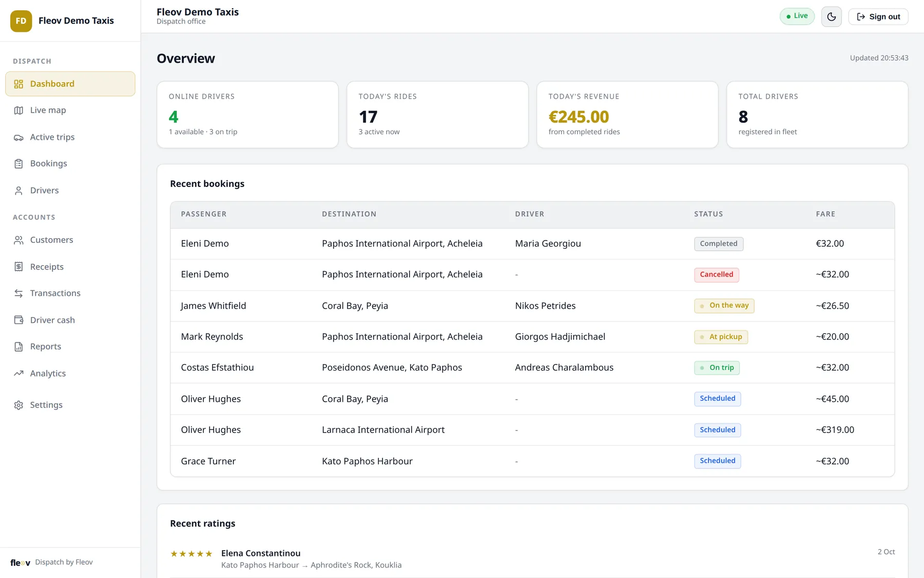The height and width of the screenshot is (578, 924).
Task: Open the Today's Rides stat card
Action: tap(437, 115)
